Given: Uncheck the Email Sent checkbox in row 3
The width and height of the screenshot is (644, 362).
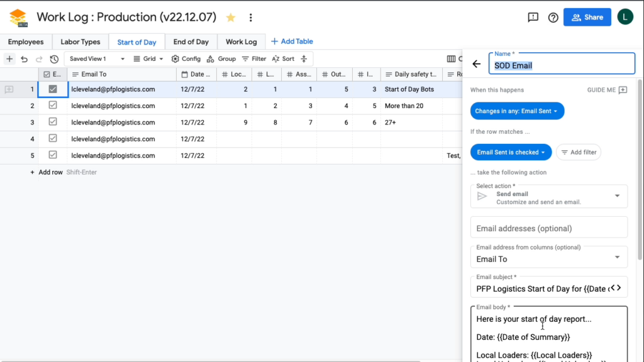Looking at the screenshot, I should click(x=53, y=122).
